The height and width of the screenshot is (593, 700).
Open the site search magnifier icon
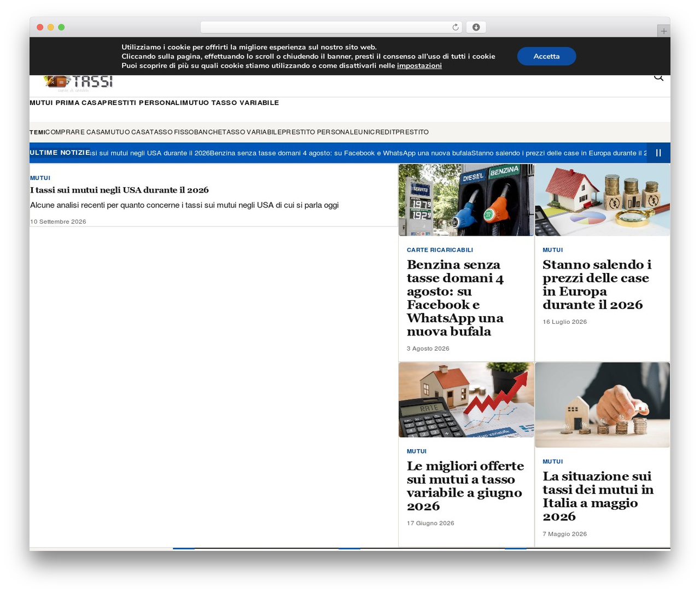pyautogui.click(x=658, y=78)
